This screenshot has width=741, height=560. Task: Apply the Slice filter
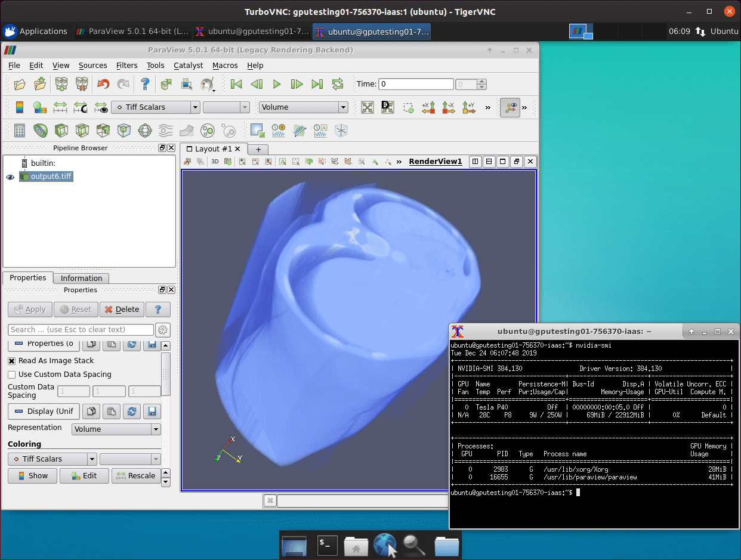click(x=82, y=130)
